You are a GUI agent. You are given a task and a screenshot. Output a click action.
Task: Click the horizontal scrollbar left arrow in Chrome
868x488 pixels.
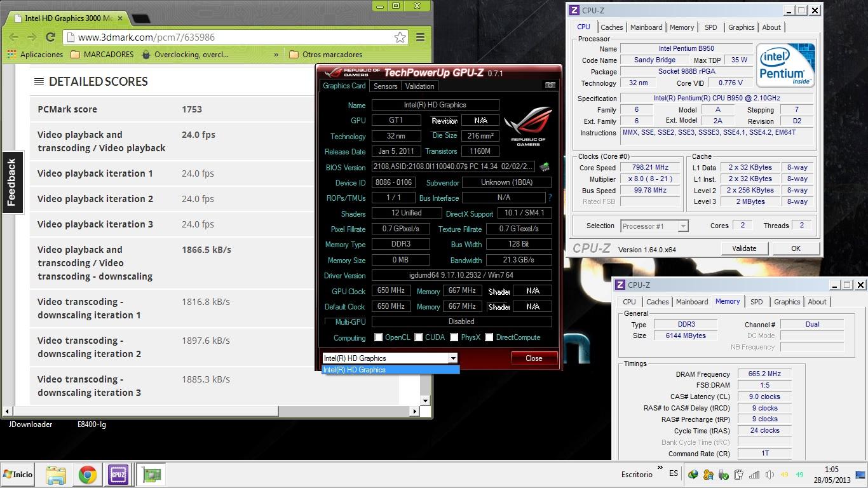8,411
